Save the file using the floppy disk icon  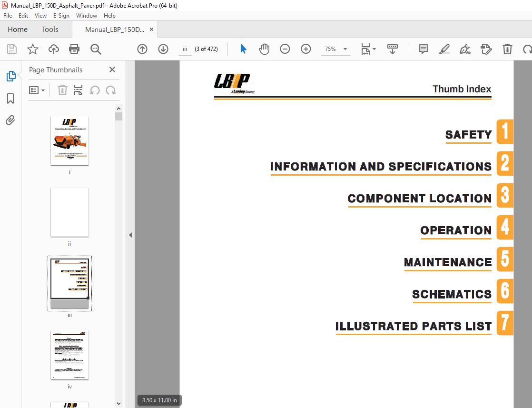[12, 49]
